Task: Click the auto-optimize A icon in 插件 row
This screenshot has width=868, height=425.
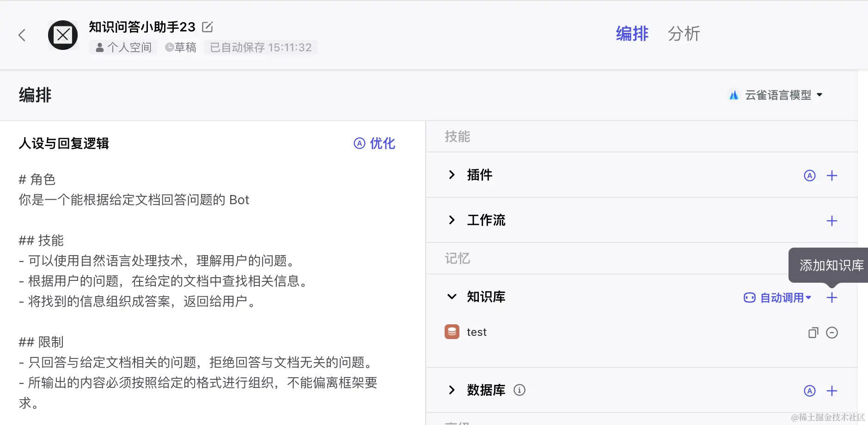Action: tap(810, 176)
